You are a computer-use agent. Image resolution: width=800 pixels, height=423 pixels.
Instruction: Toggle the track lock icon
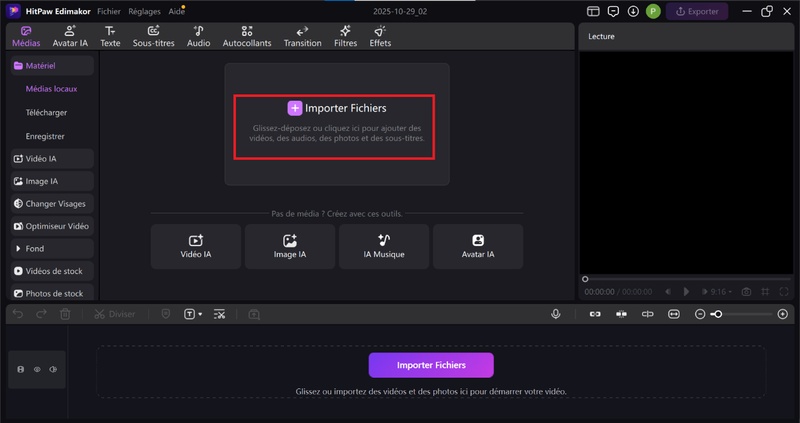tap(21, 369)
